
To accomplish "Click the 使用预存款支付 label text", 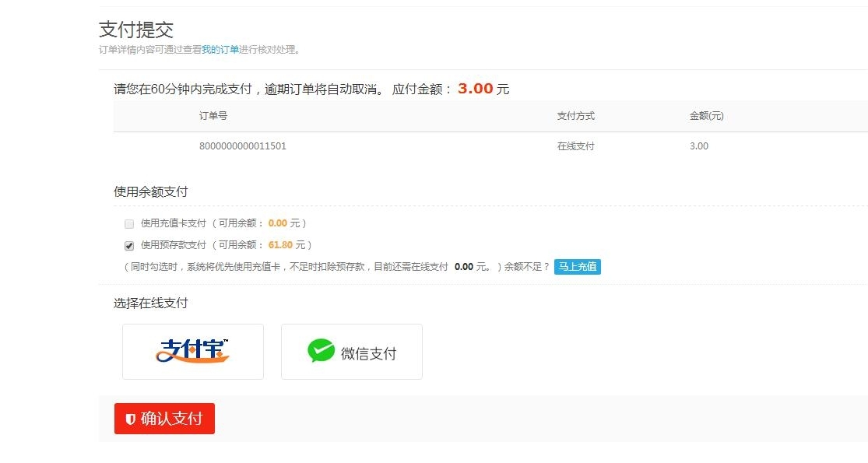I will click(174, 245).
